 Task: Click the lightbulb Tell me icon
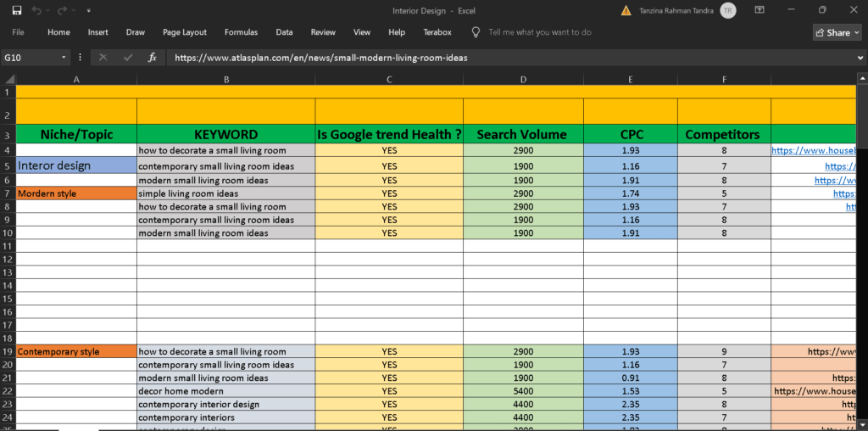coord(476,32)
